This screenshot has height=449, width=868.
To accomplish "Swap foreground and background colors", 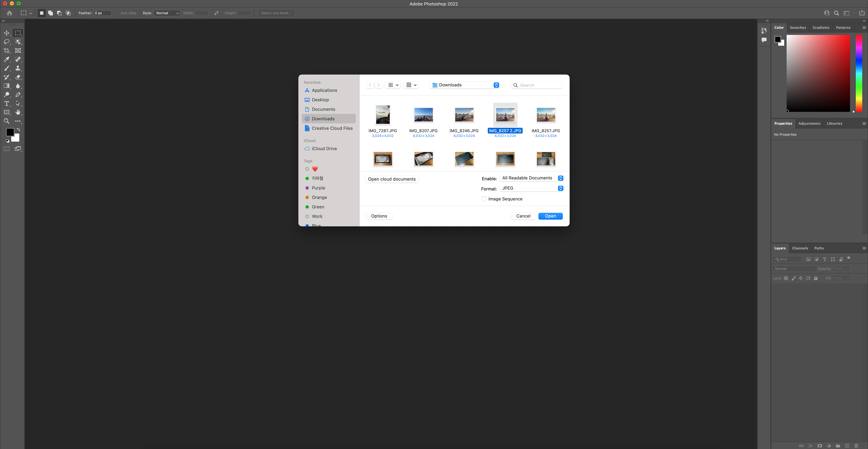I will click(18, 129).
